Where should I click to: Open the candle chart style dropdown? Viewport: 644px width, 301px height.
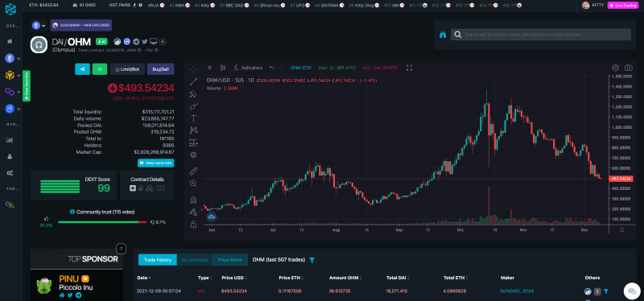[223, 68]
